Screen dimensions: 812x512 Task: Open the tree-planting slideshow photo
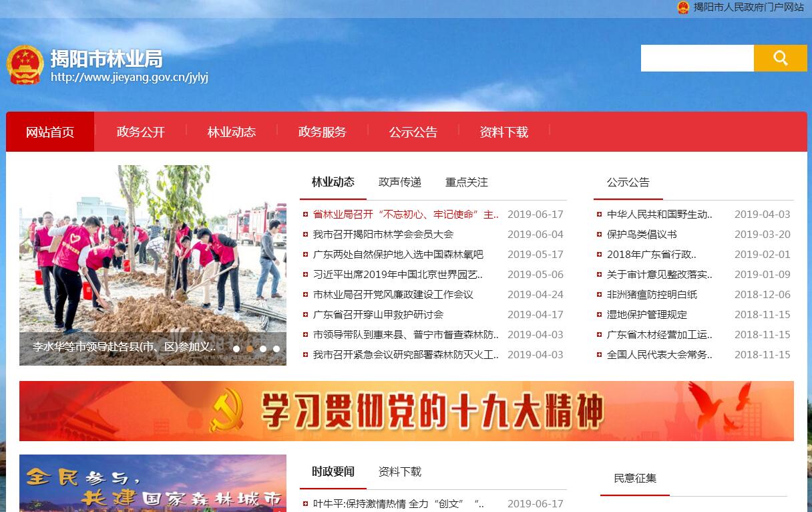pos(152,254)
